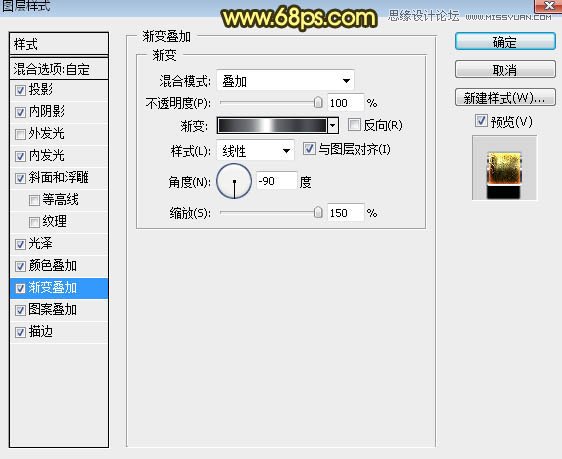Click the 角度 angle dial

[x=234, y=181]
